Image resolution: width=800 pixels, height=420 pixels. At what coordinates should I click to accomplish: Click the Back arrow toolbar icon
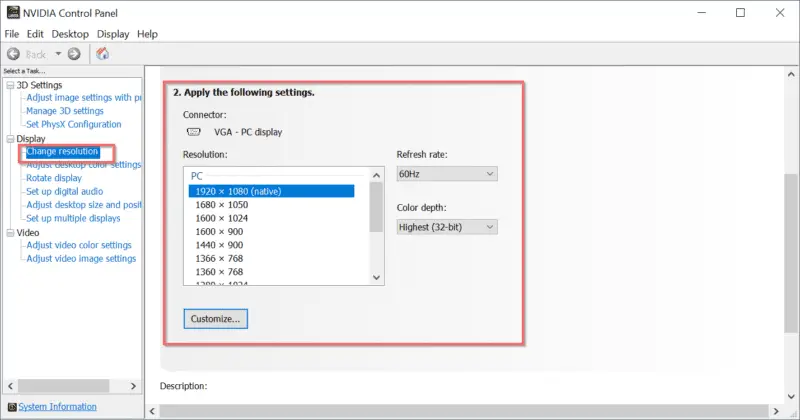pos(13,54)
